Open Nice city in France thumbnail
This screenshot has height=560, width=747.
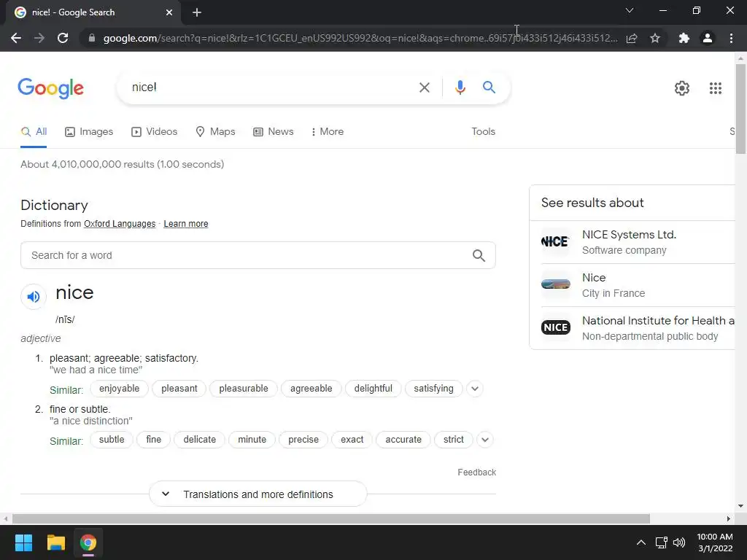555,285
